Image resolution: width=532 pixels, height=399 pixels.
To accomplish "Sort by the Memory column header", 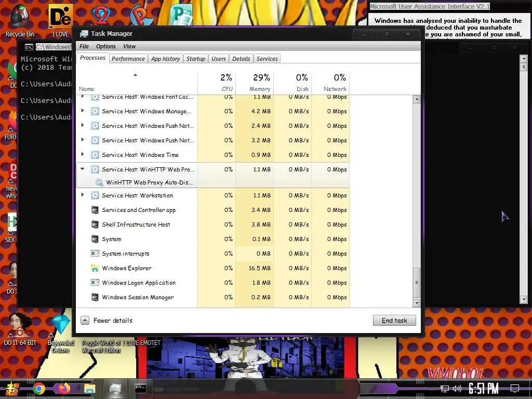I will pos(255,83).
